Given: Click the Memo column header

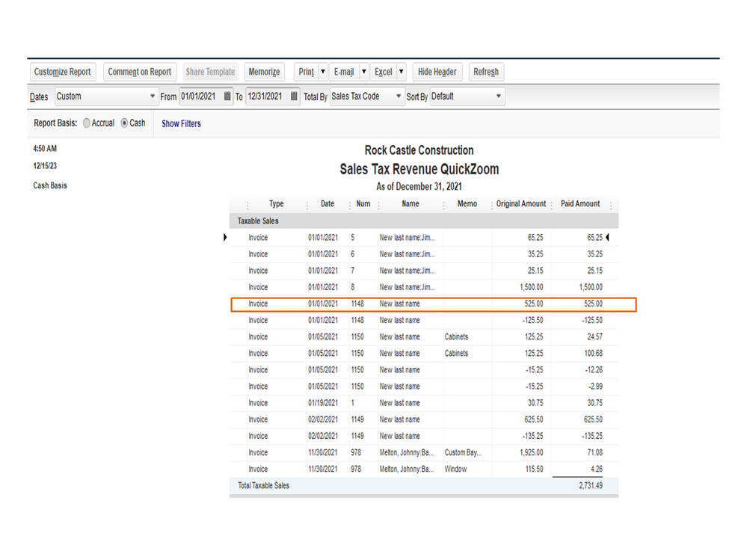Looking at the screenshot, I should pyautogui.click(x=467, y=204).
